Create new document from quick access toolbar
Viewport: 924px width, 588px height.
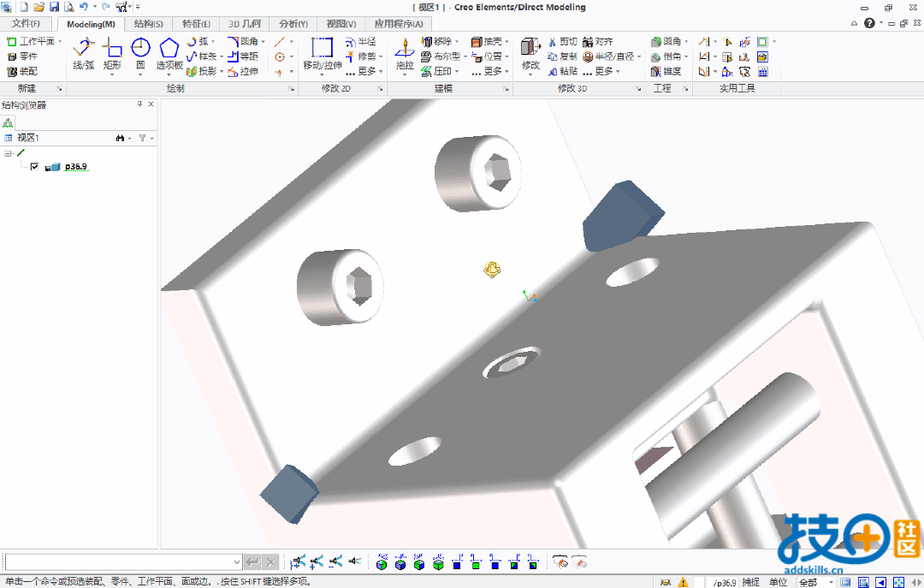pos(24,7)
